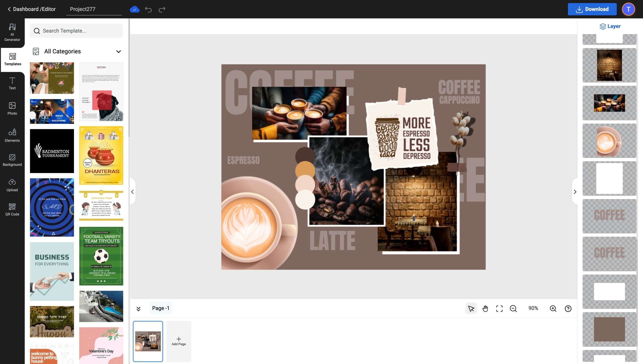This screenshot has width=643, height=364.
Task: Open the Photo panel
Action: (x=12, y=108)
